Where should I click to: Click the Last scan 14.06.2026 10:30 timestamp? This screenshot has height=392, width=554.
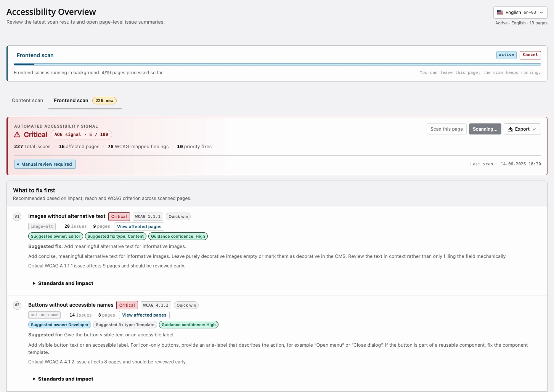click(506, 164)
